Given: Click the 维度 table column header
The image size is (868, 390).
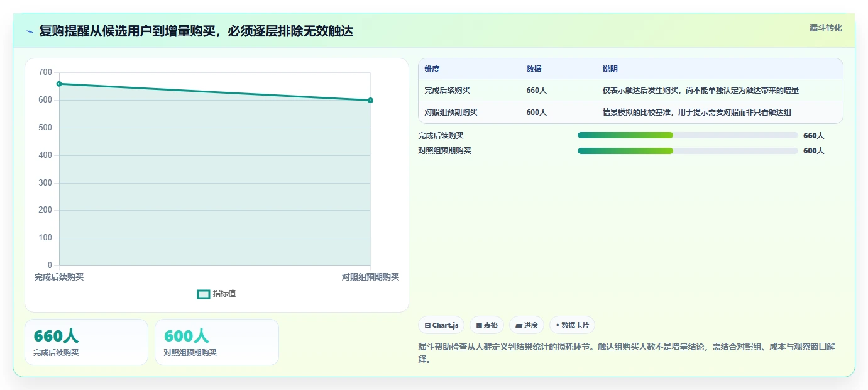Looking at the screenshot, I should pyautogui.click(x=432, y=69).
